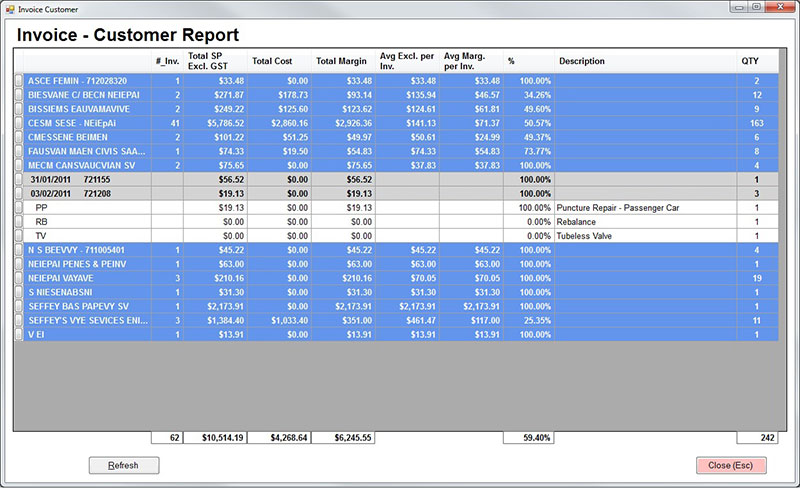Select the CESM SESE - NEiEpAi row

point(396,123)
